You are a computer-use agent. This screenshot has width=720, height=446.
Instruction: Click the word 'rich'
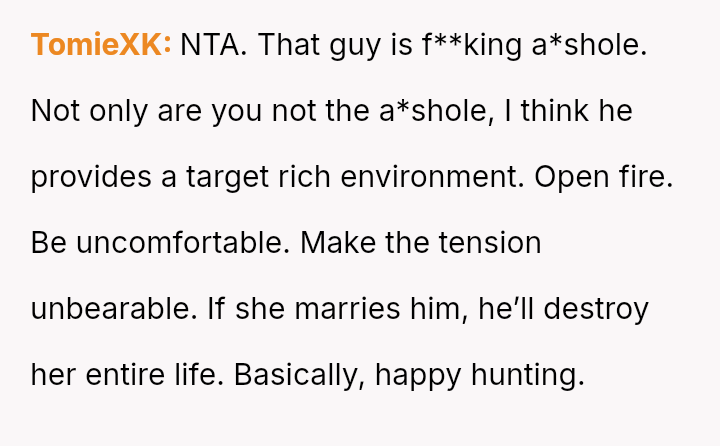[x=306, y=177]
